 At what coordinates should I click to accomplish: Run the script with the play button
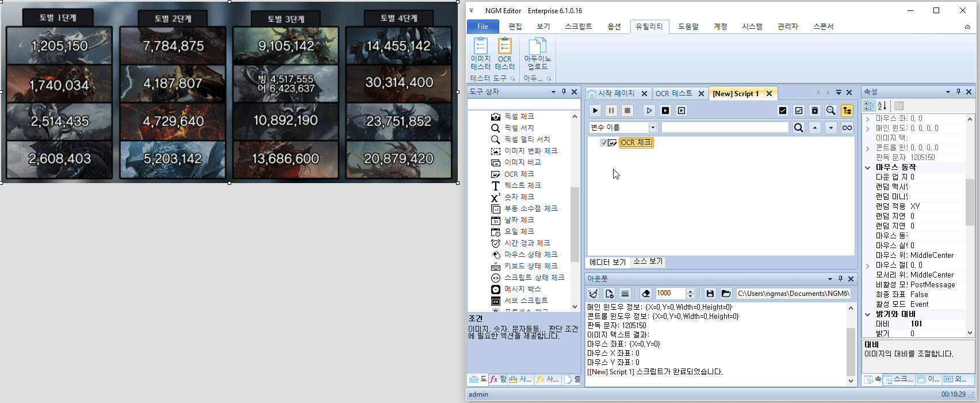pyautogui.click(x=595, y=111)
